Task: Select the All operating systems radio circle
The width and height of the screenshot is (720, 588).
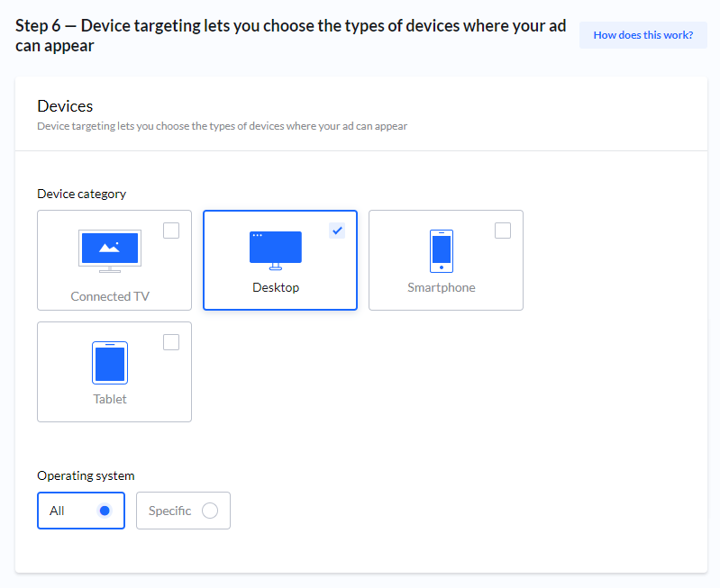Action: point(105,511)
